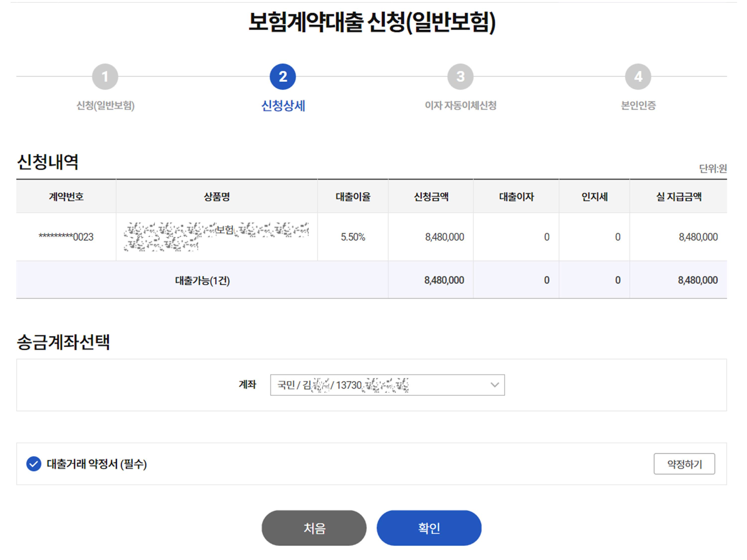Screen dimensions: 747x560
Task: Open the 계좌 account dropdown
Action: (387, 385)
